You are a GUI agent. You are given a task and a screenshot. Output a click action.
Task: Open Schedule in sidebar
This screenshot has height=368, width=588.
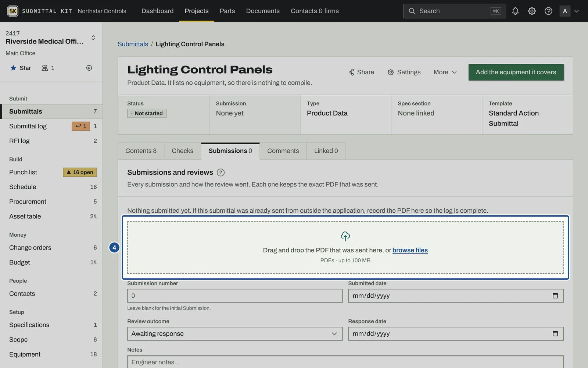51,187
